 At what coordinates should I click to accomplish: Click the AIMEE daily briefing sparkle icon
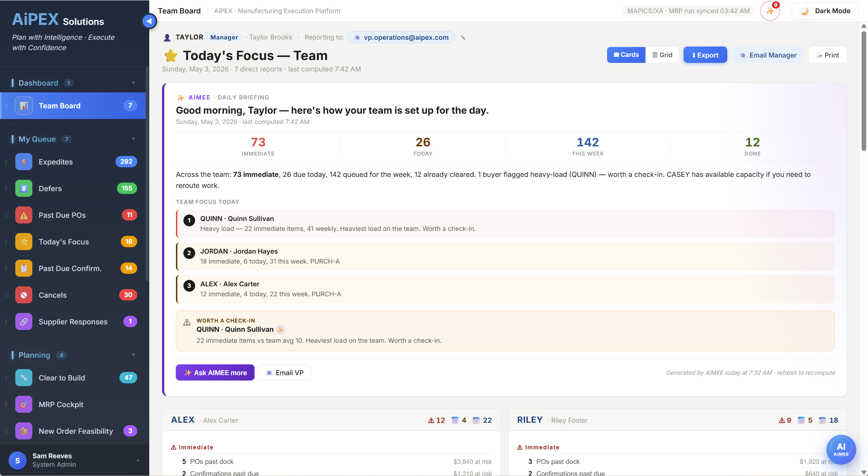click(x=181, y=98)
